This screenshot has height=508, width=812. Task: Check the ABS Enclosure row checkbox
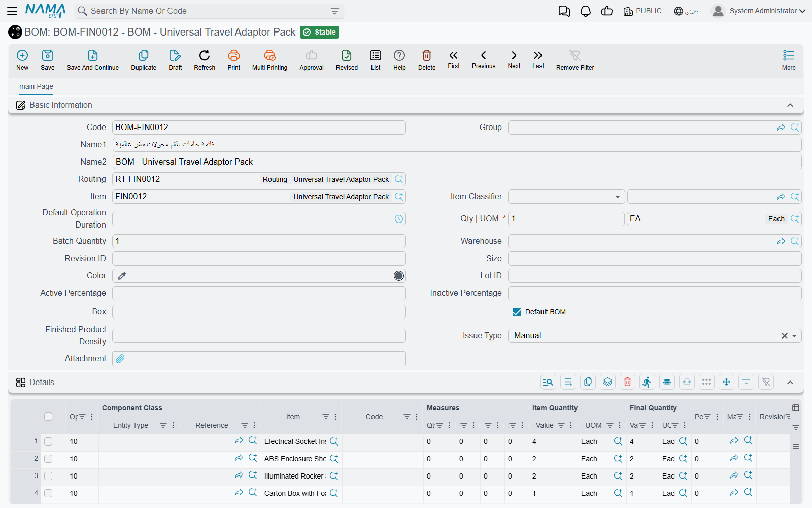(x=48, y=459)
